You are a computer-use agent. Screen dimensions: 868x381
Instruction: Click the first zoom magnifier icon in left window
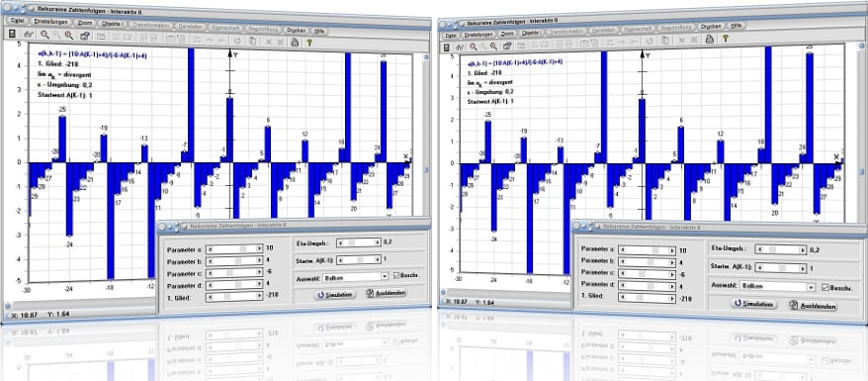click(x=44, y=35)
